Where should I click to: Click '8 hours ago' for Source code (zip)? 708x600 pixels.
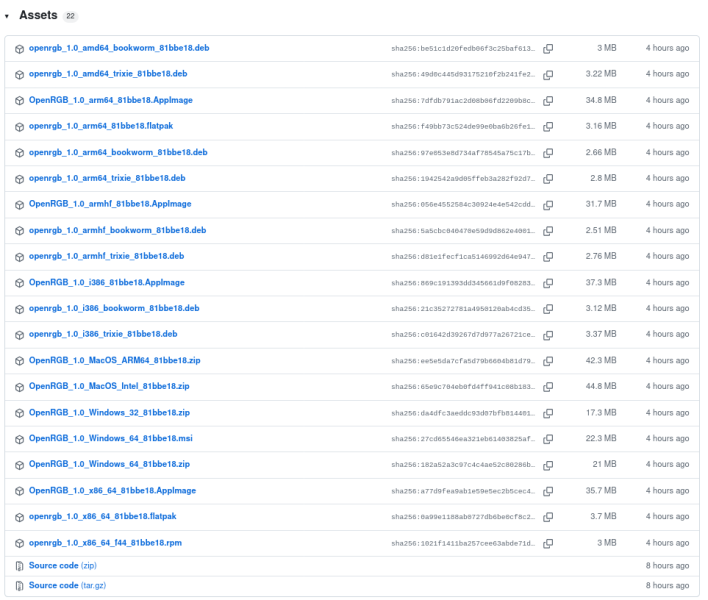coord(667,566)
